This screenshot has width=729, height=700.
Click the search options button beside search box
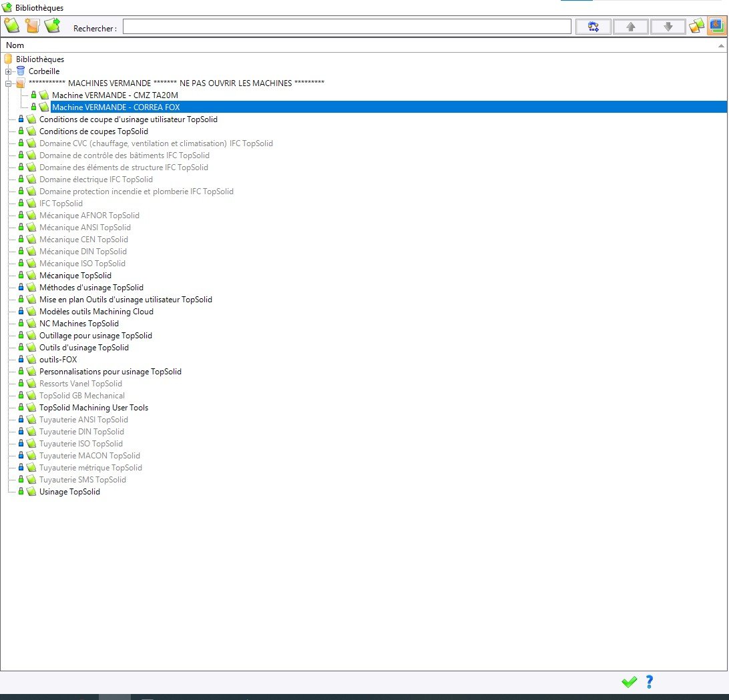click(593, 27)
